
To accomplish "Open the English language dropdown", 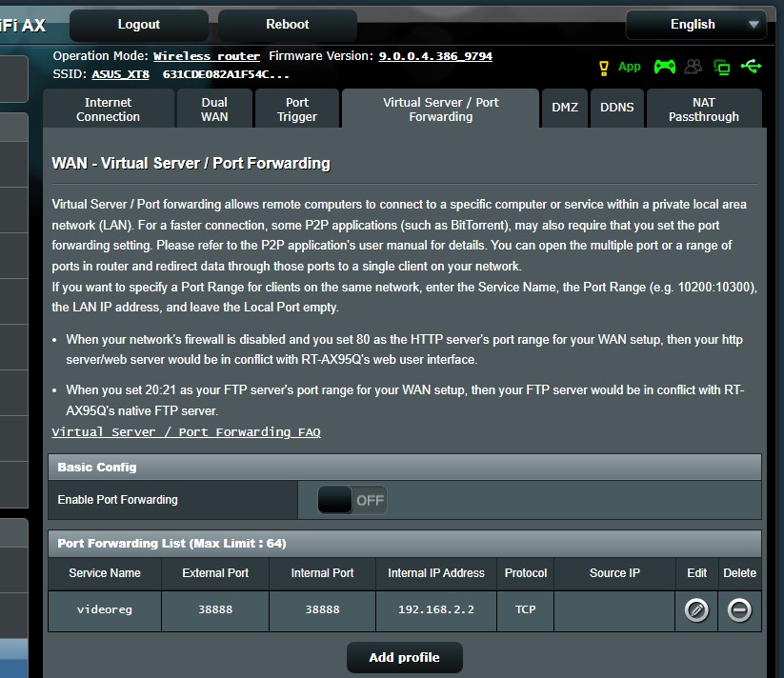I will (695, 24).
